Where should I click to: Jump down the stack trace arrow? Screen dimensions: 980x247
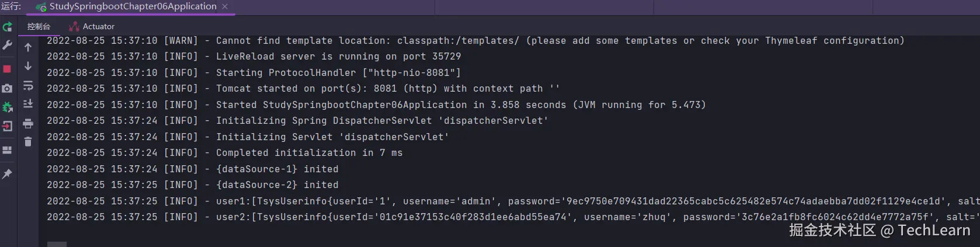tap(27, 66)
